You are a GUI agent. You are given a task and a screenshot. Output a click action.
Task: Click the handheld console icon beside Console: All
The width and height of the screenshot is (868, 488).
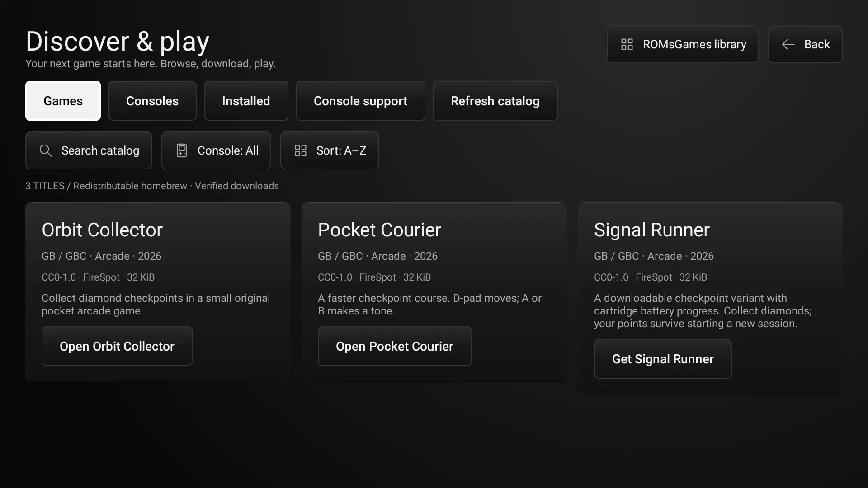[182, 150]
